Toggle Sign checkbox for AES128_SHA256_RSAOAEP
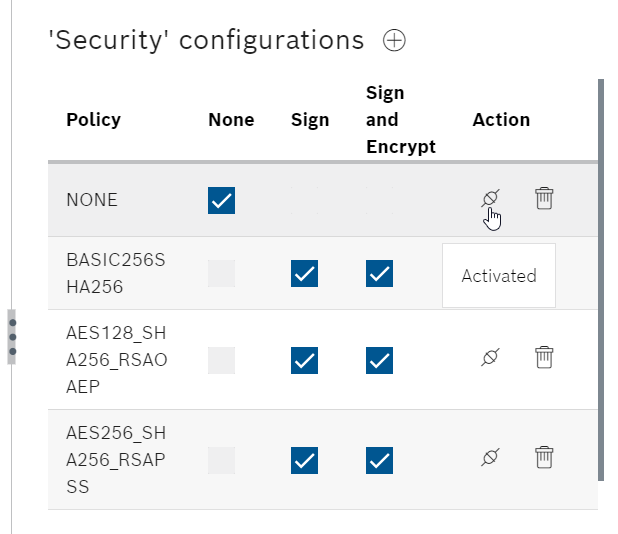This screenshot has height=534, width=618. pos(304,361)
